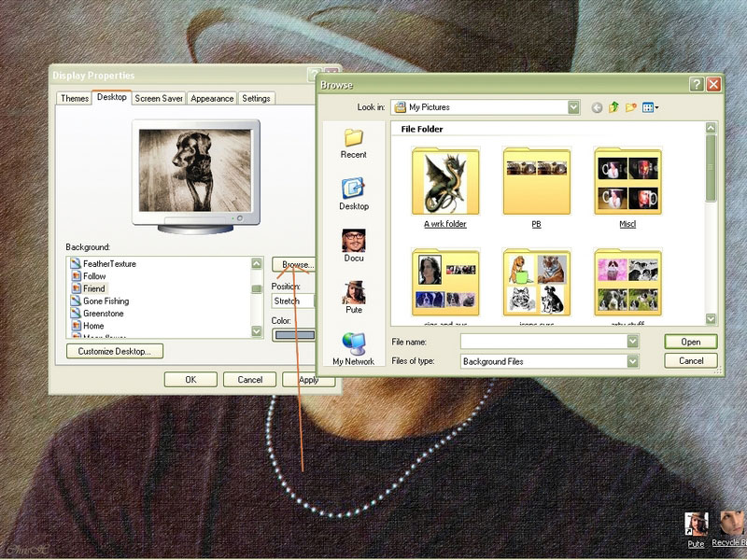The width and height of the screenshot is (747, 560).
Task: Go up one folder level
Action: [x=614, y=108]
